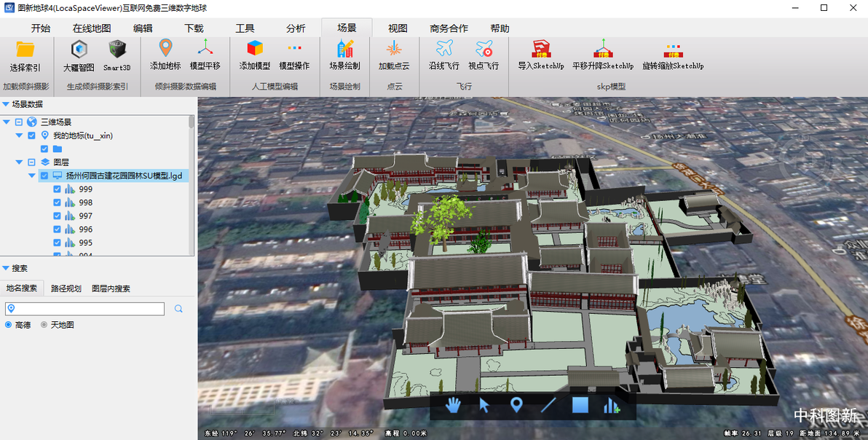This screenshot has width=868, height=440.
Task: Start 视点飞行 flight mode
Action: pyautogui.click(x=484, y=54)
